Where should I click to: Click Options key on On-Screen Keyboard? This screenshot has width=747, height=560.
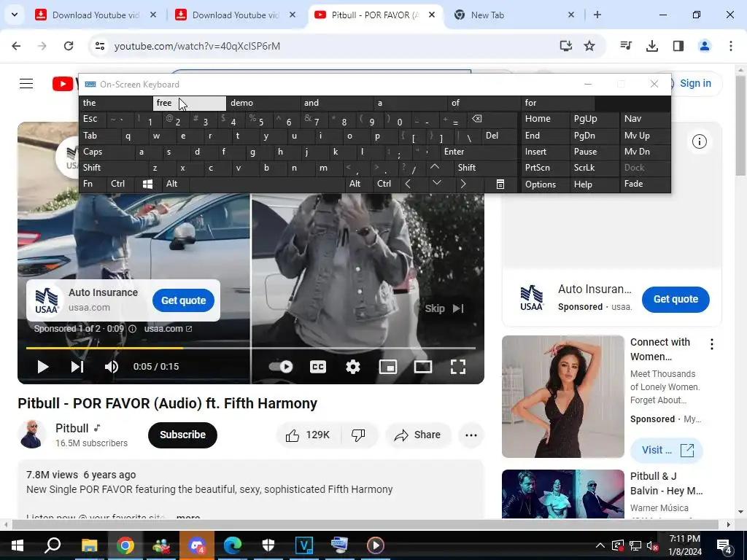[545, 184]
